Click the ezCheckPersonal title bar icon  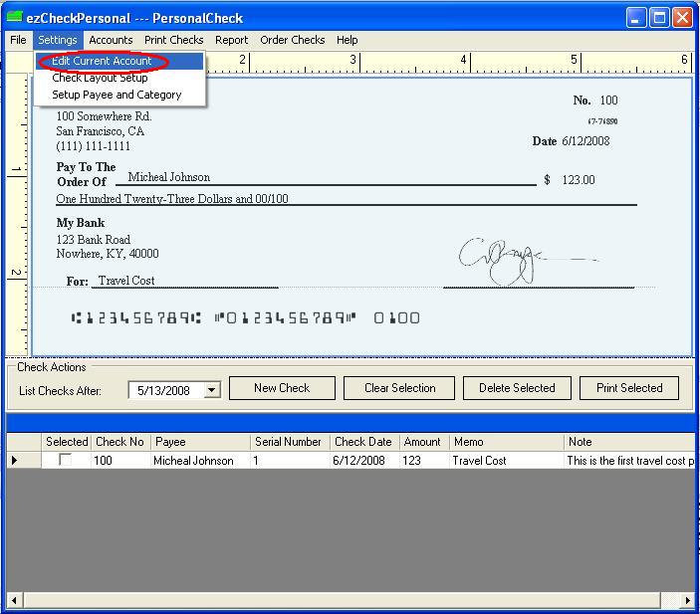(15, 17)
